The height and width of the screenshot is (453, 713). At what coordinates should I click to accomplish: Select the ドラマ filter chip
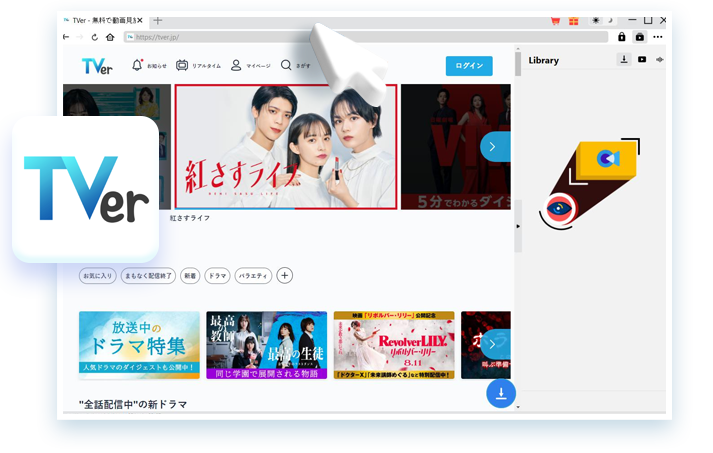click(x=217, y=276)
